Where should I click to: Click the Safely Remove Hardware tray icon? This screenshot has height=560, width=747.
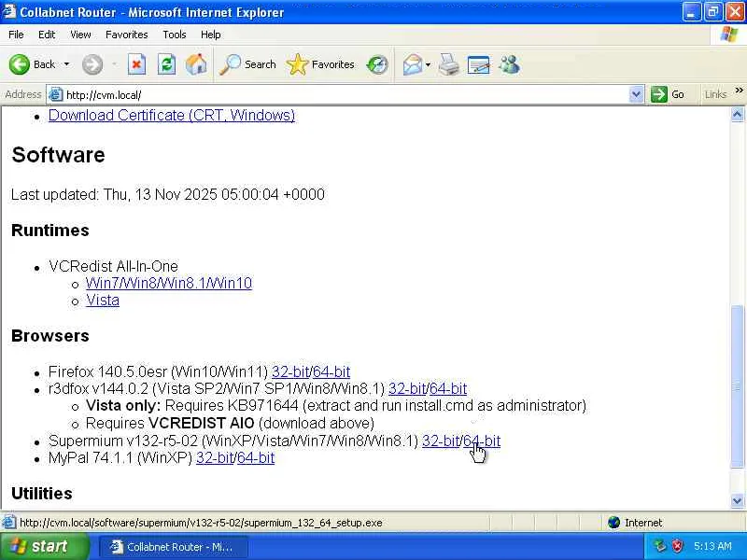(660, 546)
